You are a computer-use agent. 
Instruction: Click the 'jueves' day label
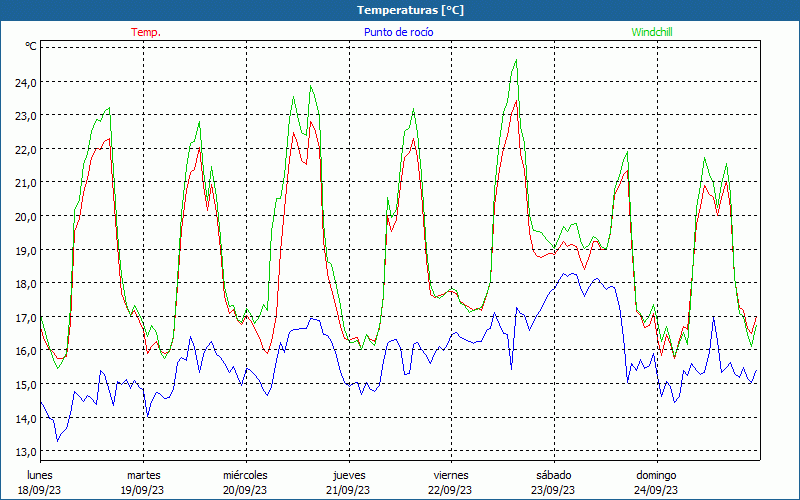pos(349,475)
